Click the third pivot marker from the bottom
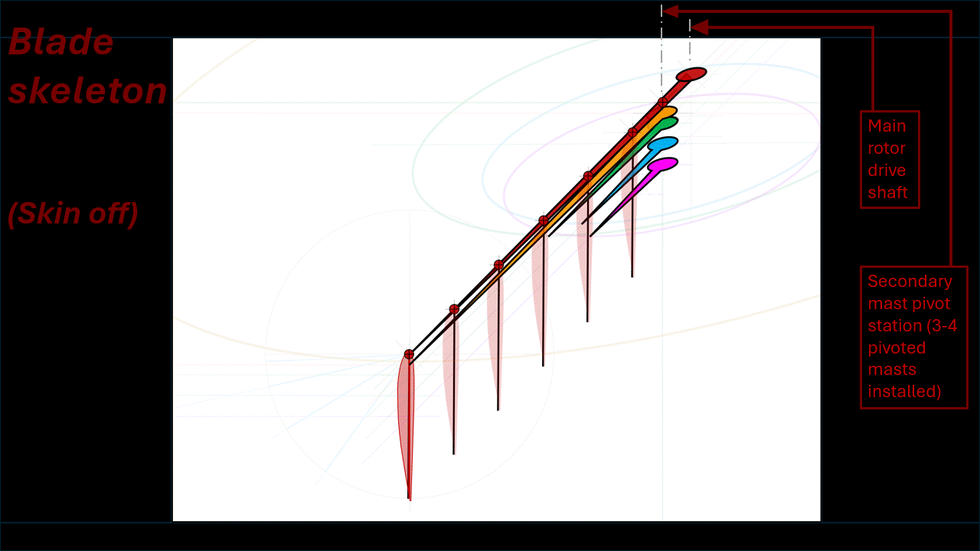The width and height of the screenshot is (980, 551). click(498, 265)
